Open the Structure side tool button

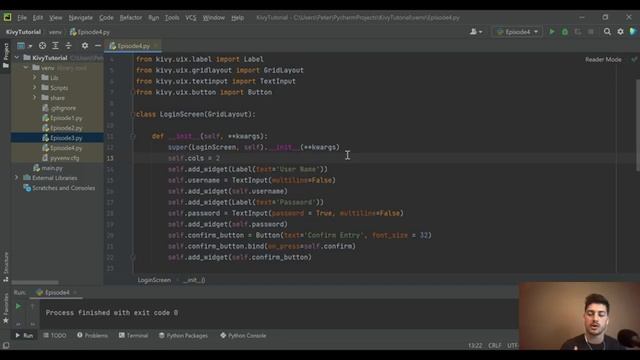coord(6,267)
